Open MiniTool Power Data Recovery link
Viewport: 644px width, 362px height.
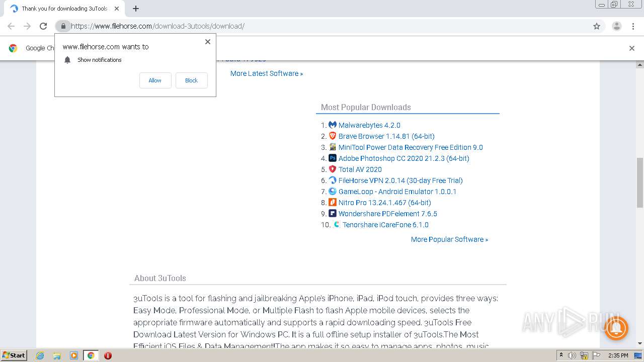point(411,147)
